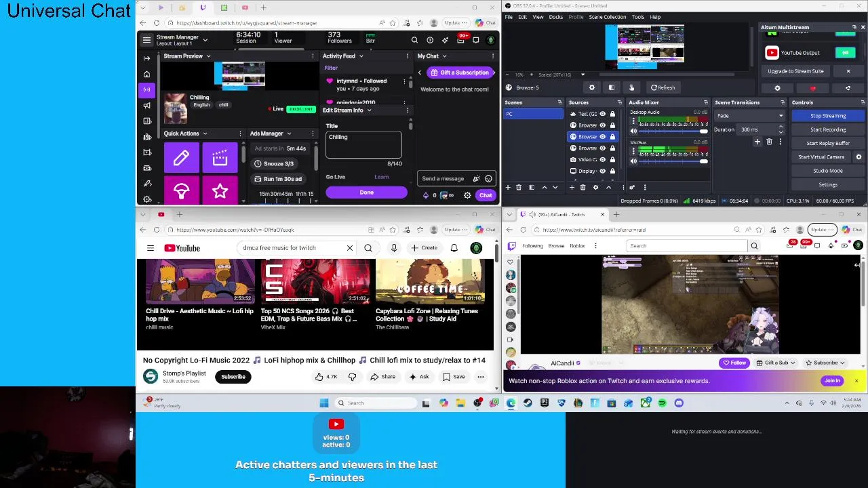Toggle lock on Display source in OBS
Viewport: 868px width, 488px height.
pos(612,171)
